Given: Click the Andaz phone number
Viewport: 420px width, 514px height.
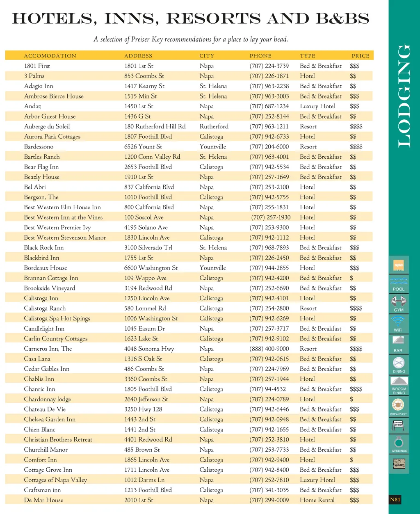Looking at the screenshot, I should 269,106.
